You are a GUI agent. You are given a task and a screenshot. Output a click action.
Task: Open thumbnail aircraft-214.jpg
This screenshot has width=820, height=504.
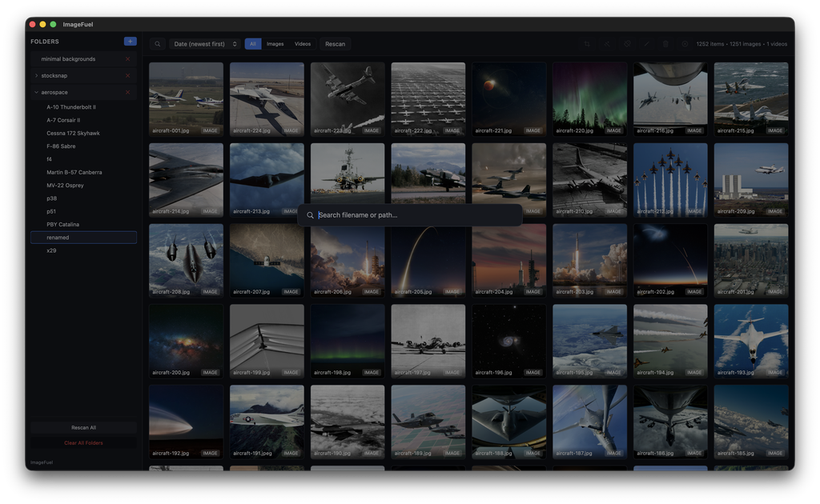[186, 180]
